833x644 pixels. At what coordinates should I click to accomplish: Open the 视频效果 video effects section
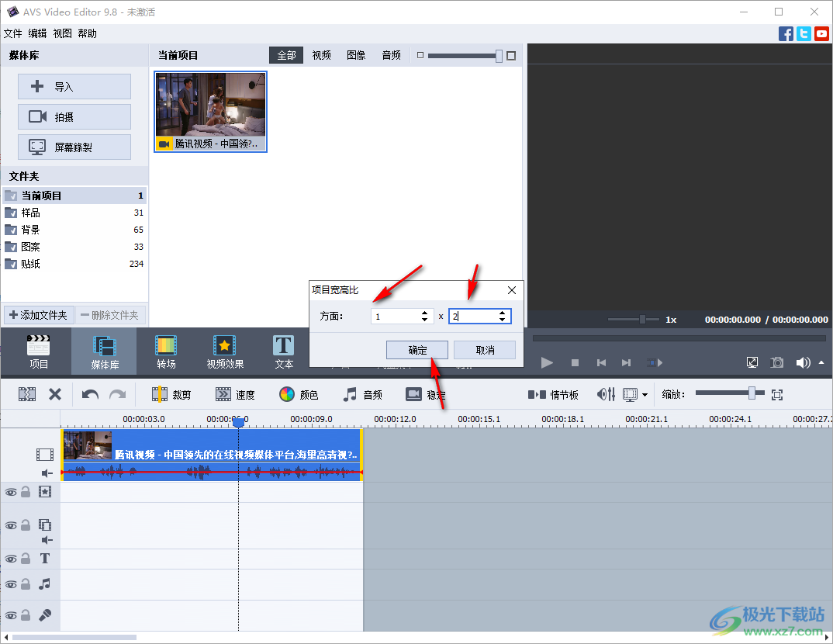point(225,351)
